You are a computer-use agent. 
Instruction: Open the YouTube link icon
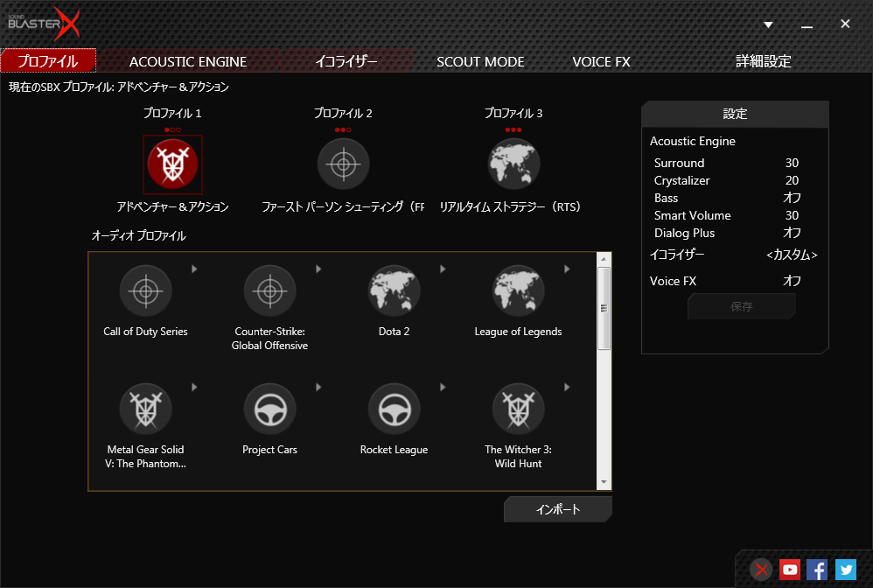pos(790,570)
